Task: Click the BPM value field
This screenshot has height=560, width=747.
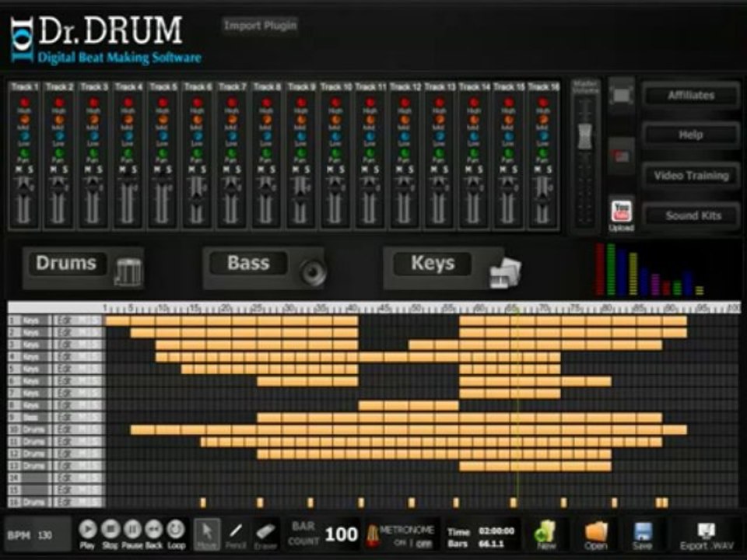Action: point(45,535)
